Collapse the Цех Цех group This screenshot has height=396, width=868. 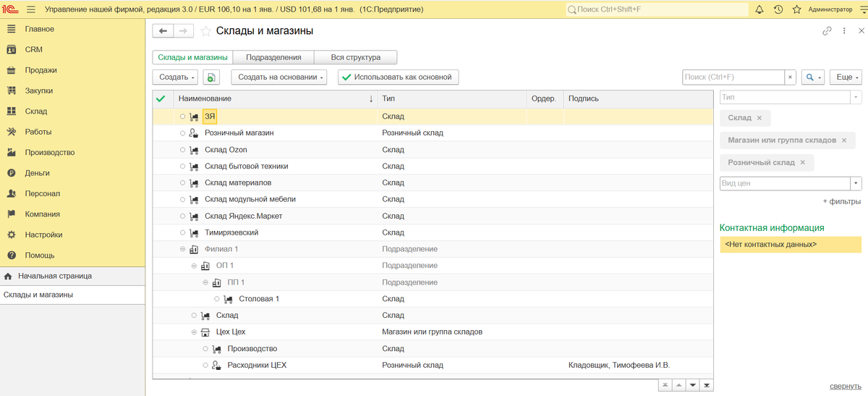coord(195,332)
